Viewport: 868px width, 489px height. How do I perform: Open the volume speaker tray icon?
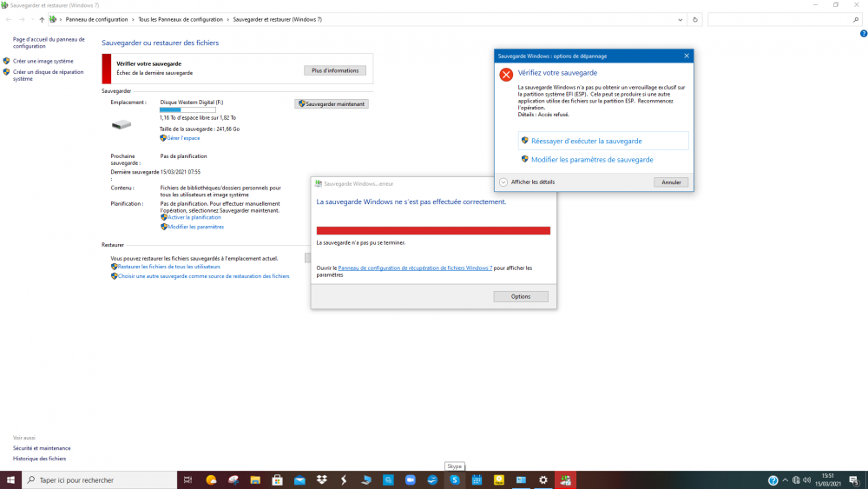[806, 480]
